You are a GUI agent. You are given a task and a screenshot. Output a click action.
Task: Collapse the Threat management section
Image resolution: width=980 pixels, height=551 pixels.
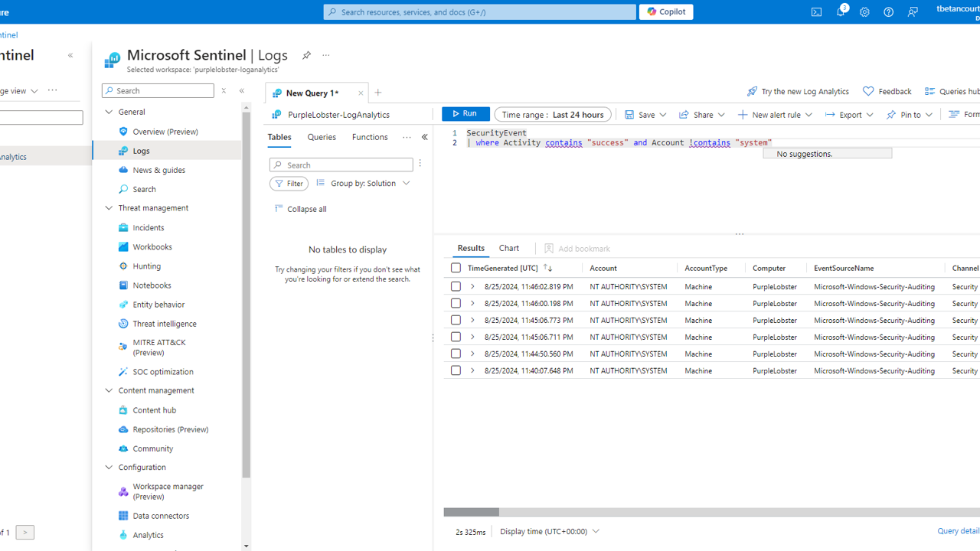[109, 208]
